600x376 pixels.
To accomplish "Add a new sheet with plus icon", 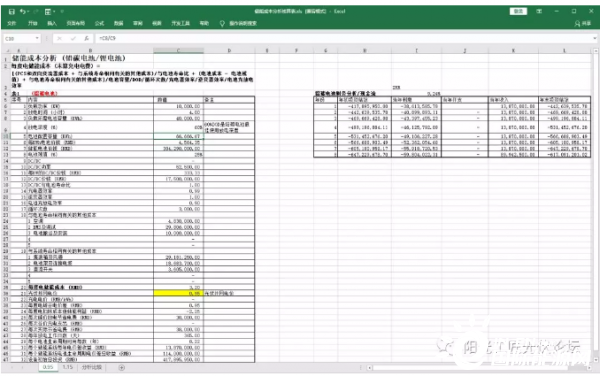I will (121, 368).
